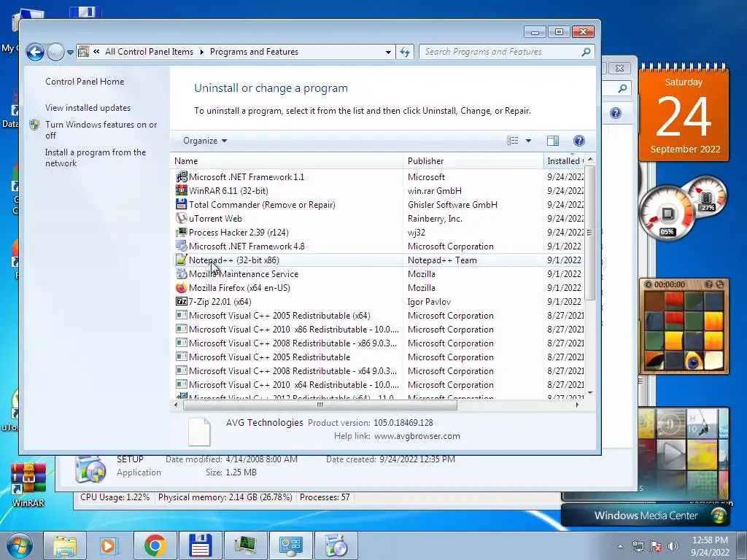Select the Mozilla Firefox icon

(181, 287)
